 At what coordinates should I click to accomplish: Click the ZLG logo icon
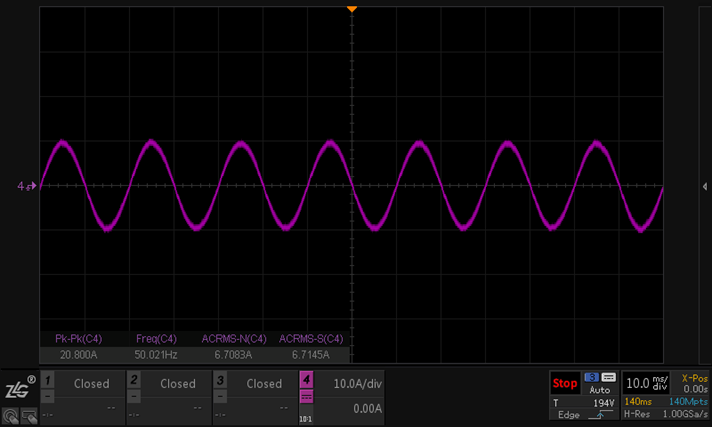[x=19, y=387]
